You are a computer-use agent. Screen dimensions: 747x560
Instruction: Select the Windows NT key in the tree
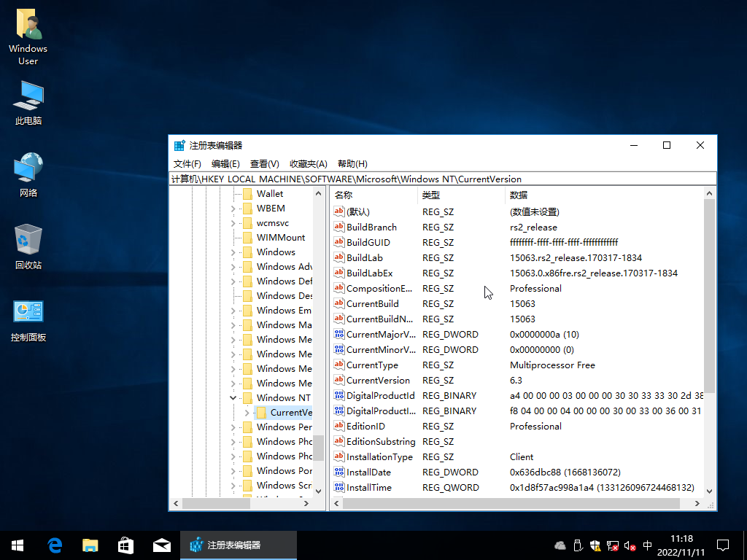[x=284, y=397]
